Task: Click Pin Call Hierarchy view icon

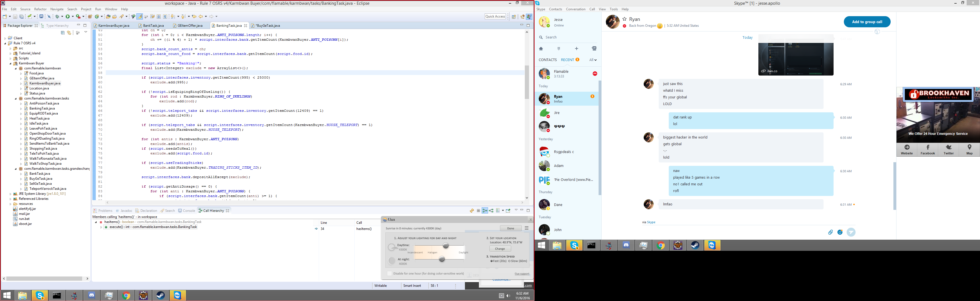Action: pos(508,210)
